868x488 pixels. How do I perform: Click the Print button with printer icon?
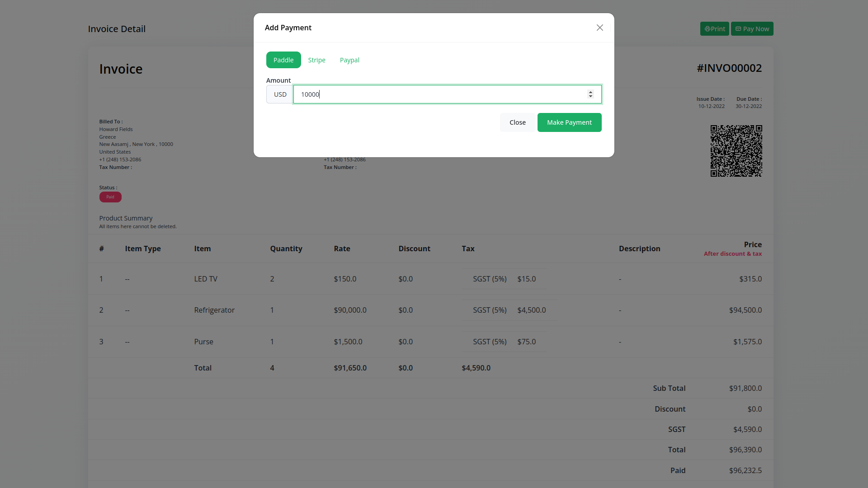pyautogui.click(x=714, y=29)
